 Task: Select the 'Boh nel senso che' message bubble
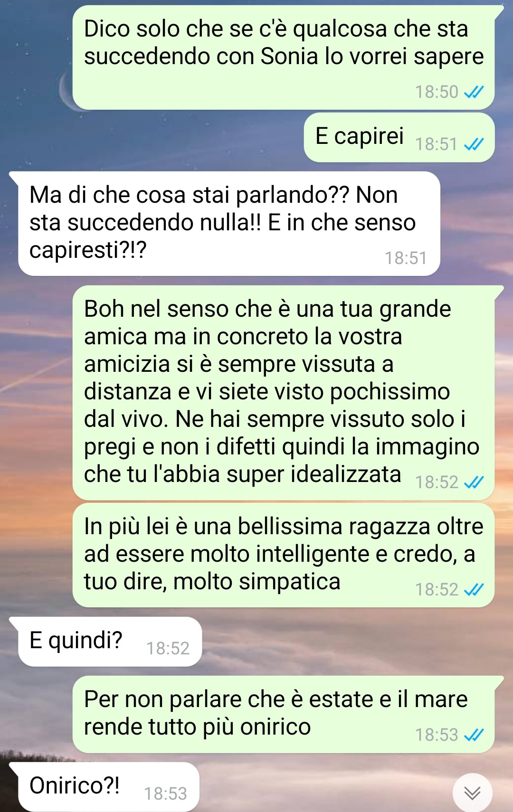tap(284, 393)
